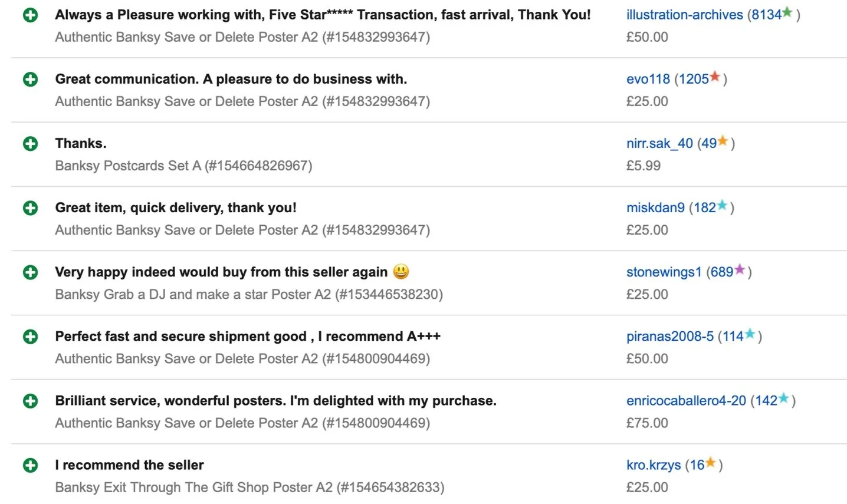The width and height of the screenshot is (847, 504).
Task: Click green plus icon beside 'Very happy indeed' feedback
Action: tap(30, 272)
